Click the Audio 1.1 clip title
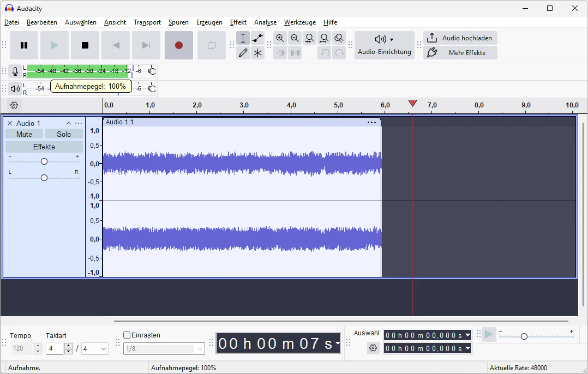 click(119, 122)
